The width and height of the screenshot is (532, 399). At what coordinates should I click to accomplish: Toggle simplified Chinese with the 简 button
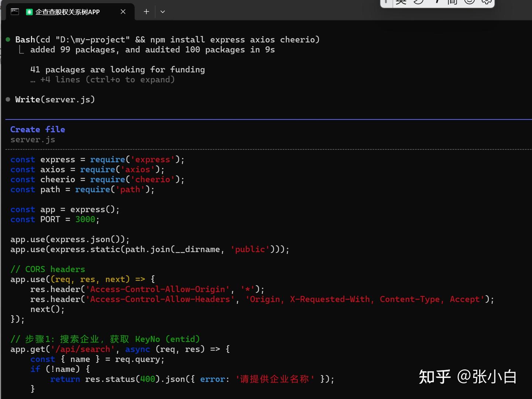451,2
